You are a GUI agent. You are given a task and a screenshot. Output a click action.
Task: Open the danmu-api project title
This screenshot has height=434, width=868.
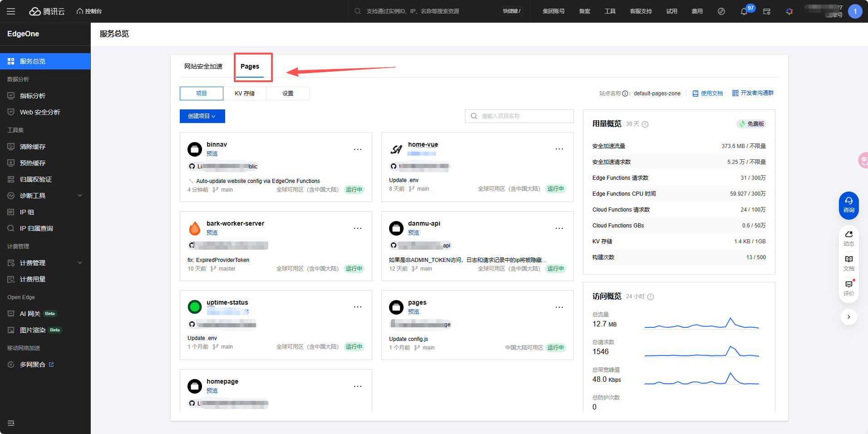[424, 223]
